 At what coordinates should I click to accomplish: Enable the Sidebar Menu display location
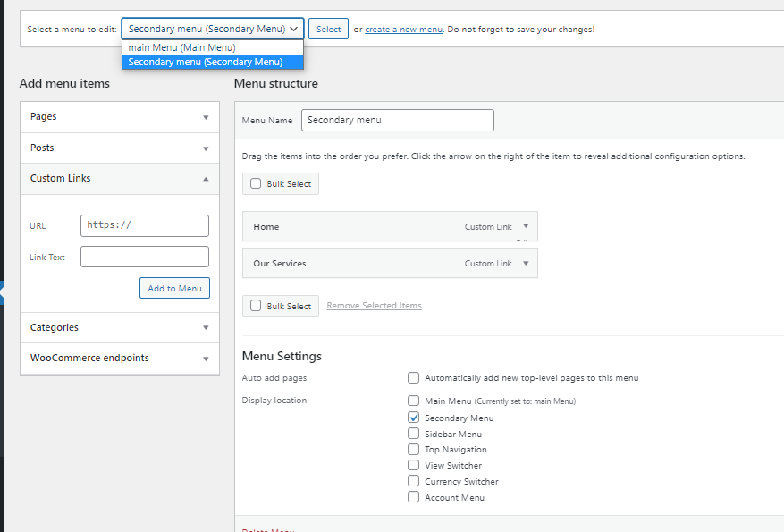coord(413,434)
